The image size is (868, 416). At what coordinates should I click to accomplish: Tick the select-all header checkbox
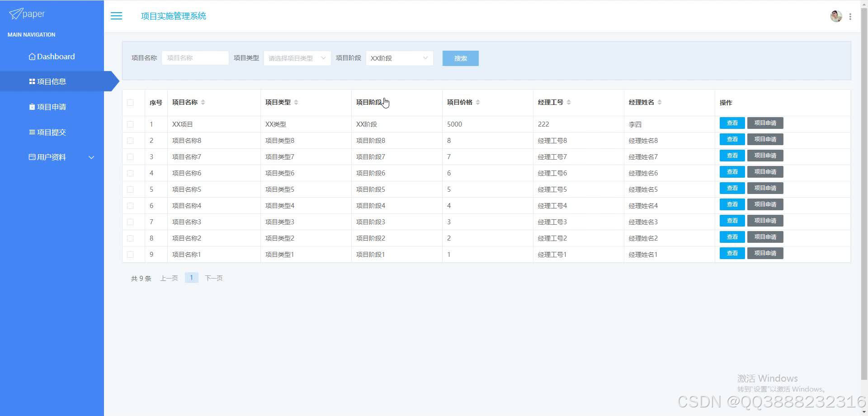click(x=130, y=103)
